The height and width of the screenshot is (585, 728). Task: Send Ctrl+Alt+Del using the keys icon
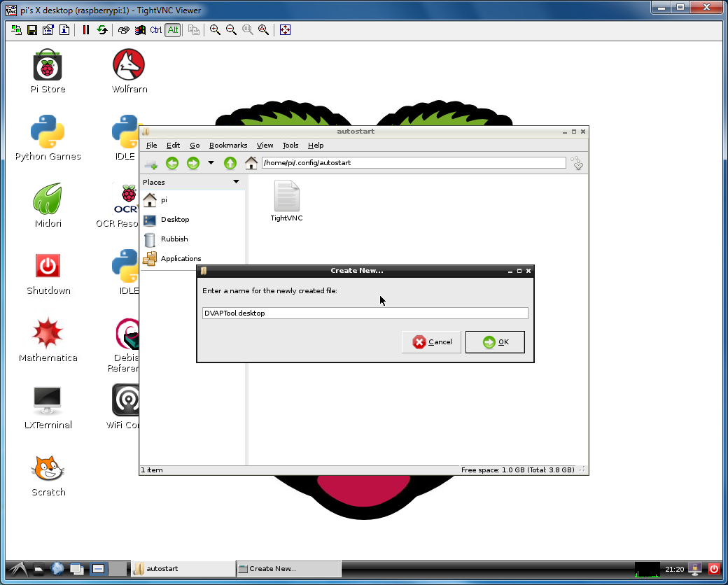click(123, 30)
